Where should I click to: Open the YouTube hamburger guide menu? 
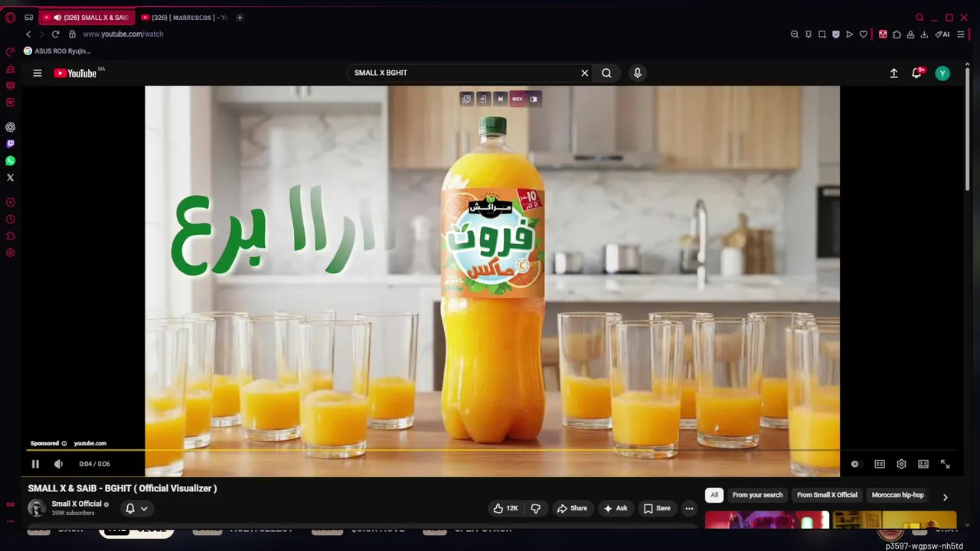click(x=37, y=73)
